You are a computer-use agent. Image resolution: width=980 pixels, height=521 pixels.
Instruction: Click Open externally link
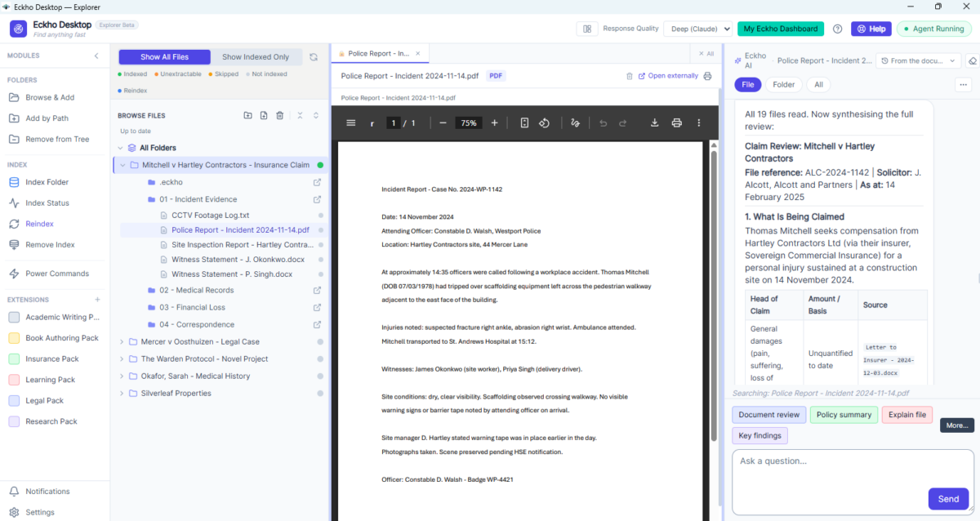668,76
